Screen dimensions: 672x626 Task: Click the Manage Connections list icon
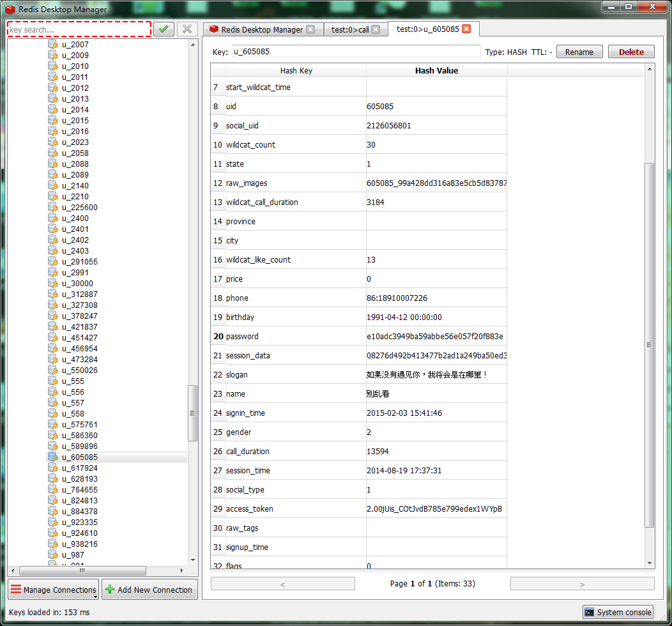pos(16,589)
